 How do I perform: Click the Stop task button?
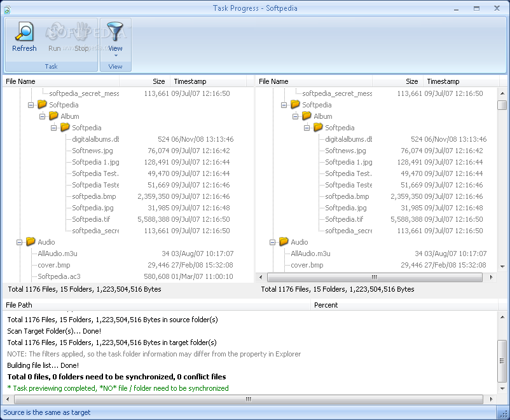pos(81,36)
